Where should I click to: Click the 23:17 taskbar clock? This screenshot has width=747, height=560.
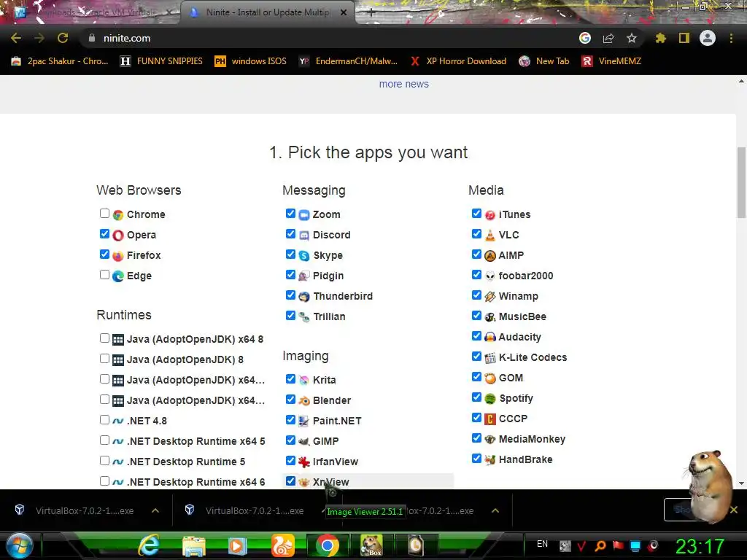pos(700,546)
